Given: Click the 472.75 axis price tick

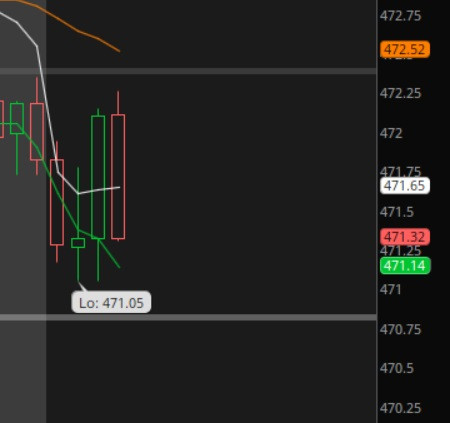Looking at the screenshot, I should tap(400, 16).
